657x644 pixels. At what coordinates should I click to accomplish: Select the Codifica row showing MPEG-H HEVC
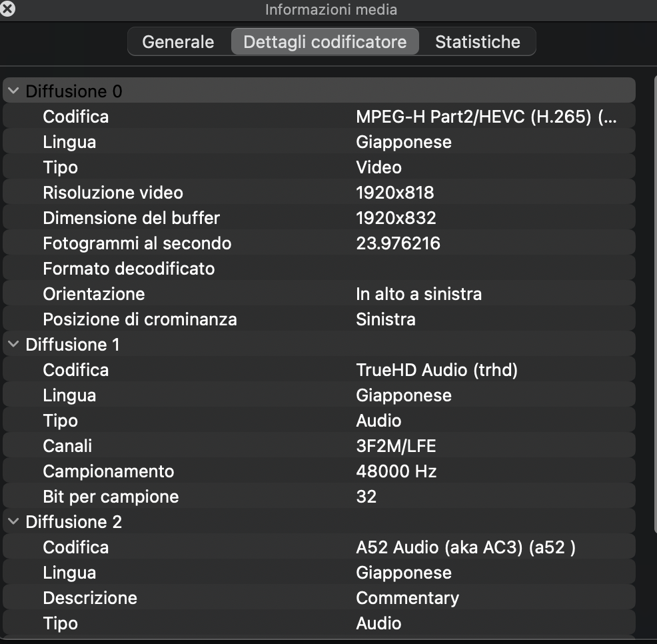coord(319,117)
